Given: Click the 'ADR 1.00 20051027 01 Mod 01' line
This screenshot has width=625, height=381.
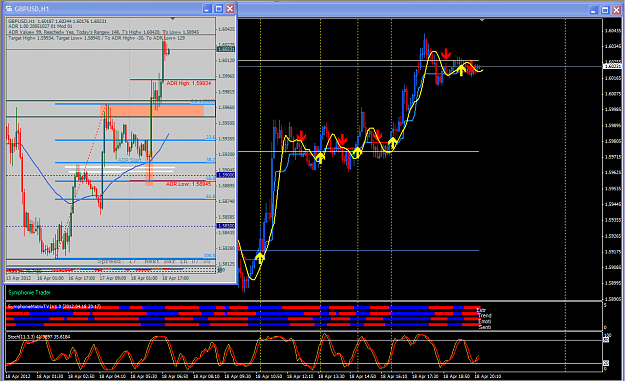Looking at the screenshot, I should (40, 26).
